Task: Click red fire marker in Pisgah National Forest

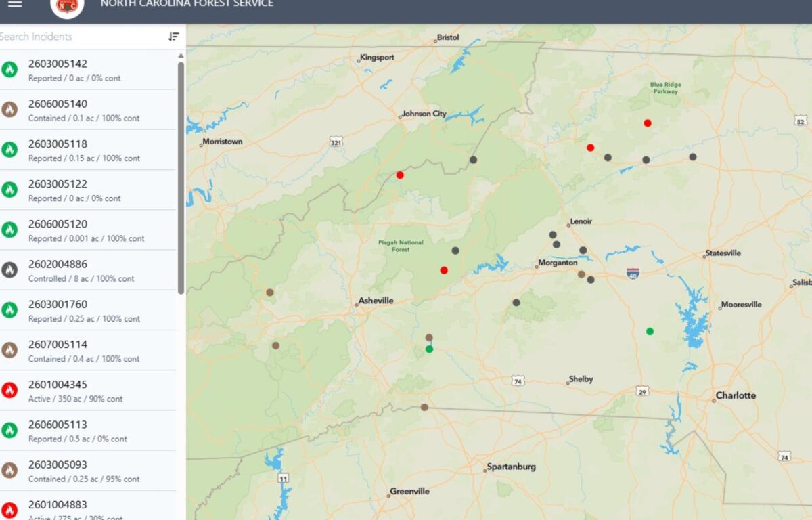Action: click(x=444, y=270)
